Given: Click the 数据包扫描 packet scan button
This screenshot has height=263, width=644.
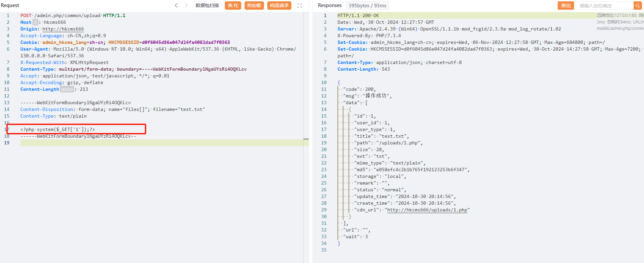Looking at the screenshot, I should point(207,5).
